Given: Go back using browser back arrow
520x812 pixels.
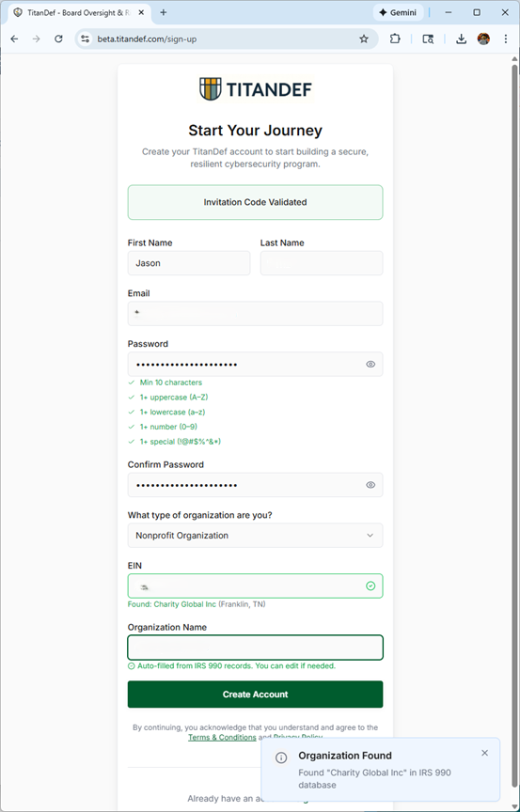Looking at the screenshot, I should (x=14, y=39).
